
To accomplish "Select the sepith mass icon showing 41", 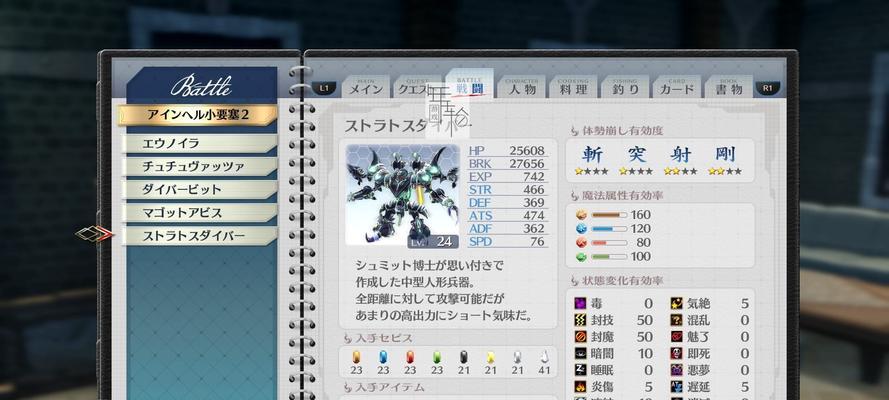I will tap(544, 357).
